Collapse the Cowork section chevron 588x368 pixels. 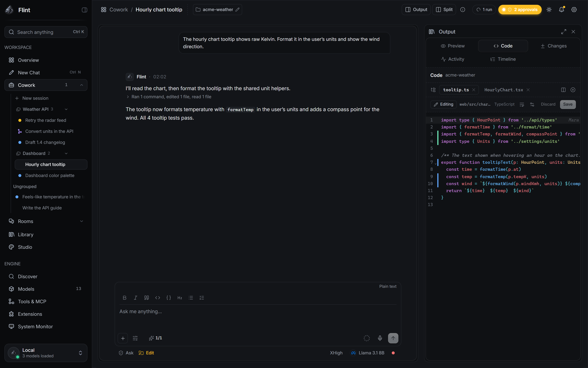[x=82, y=85]
